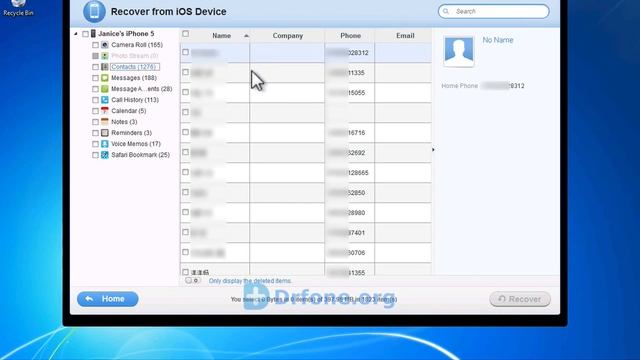This screenshot has width=640, height=360.
Task: Select Safari Bookmark (25) in the tree
Action: (140, 155)
